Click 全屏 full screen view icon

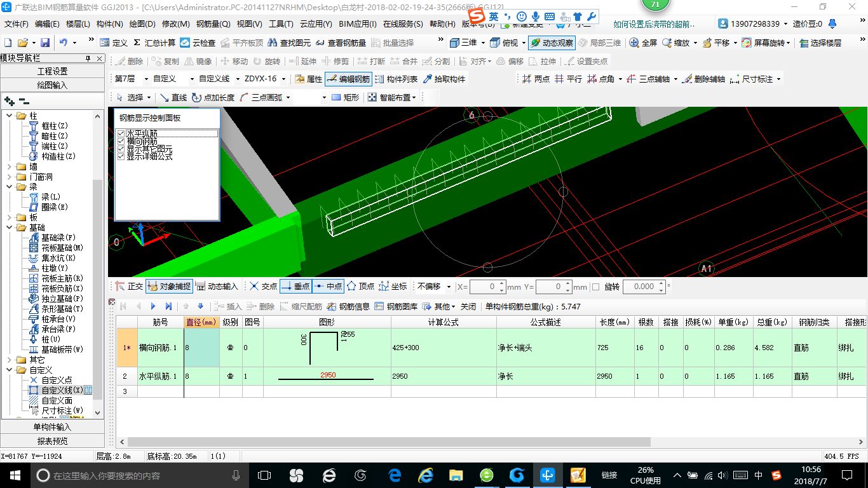pos(643,43)
